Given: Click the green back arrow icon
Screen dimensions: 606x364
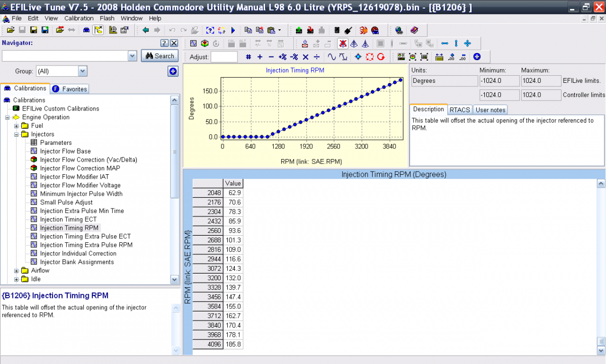Looking at the screenshot, I should (x=146, y=30).
